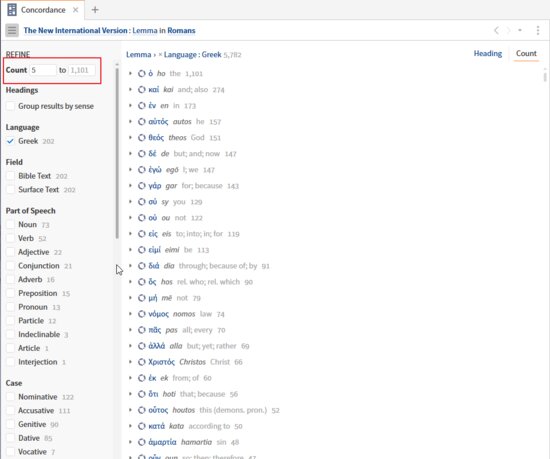Change the Romans passage range
The width and height of the screenshot is (550, 459).
181,31
